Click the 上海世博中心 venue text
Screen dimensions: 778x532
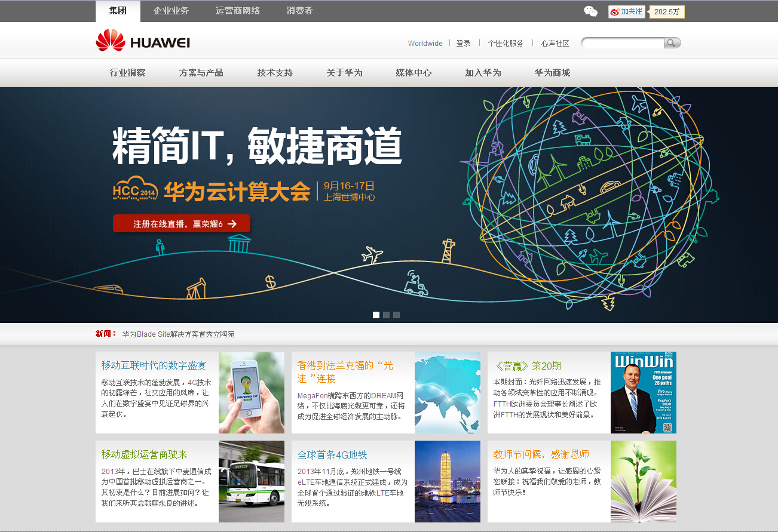click(x=349, y=197)
